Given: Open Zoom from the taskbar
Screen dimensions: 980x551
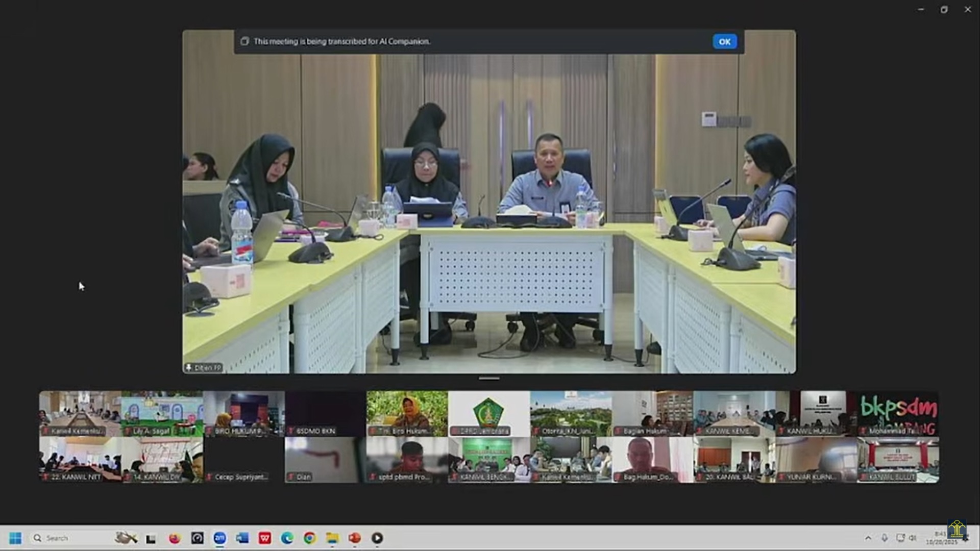Looking at the screenshot, I should pyautogui.click(x=219, y=538).
